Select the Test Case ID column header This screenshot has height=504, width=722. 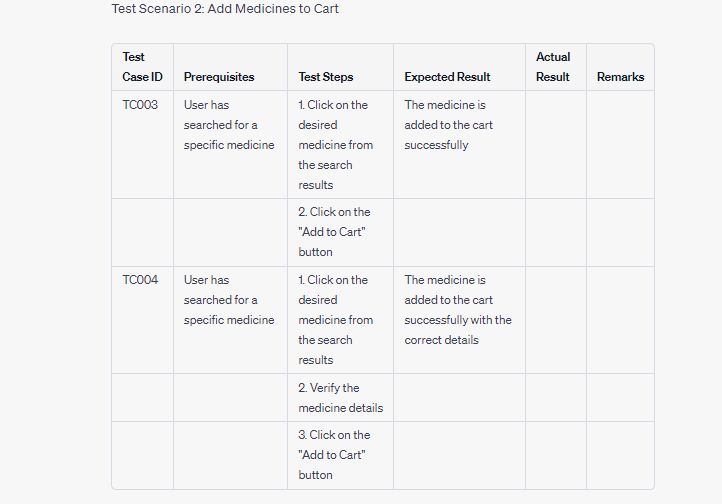pyautogui.click(x=142, y=67)
